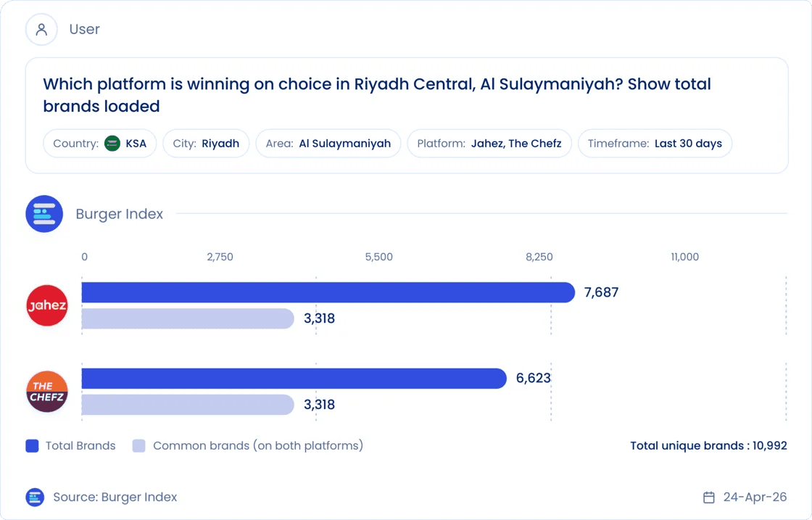This screenshot has height=520, width=812.
Task: Open the Platform Jahez, The Chefz chip
Action: 489,144
